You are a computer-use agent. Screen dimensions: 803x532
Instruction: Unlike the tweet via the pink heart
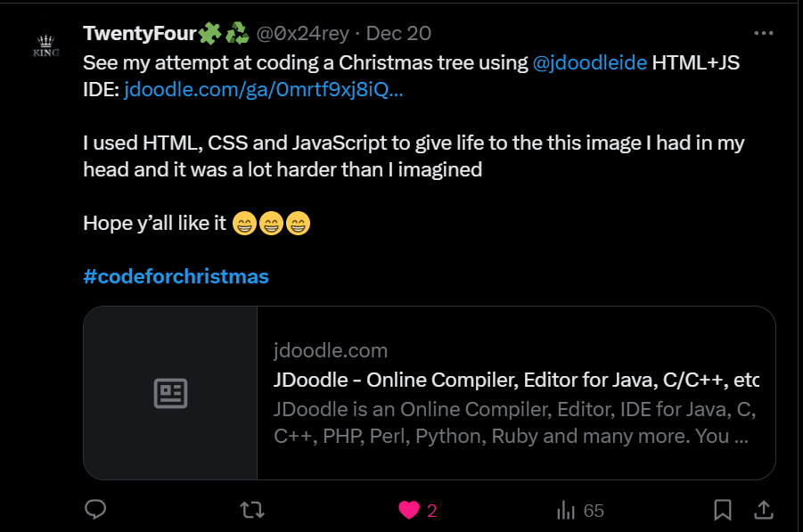[x=409, y=510]
